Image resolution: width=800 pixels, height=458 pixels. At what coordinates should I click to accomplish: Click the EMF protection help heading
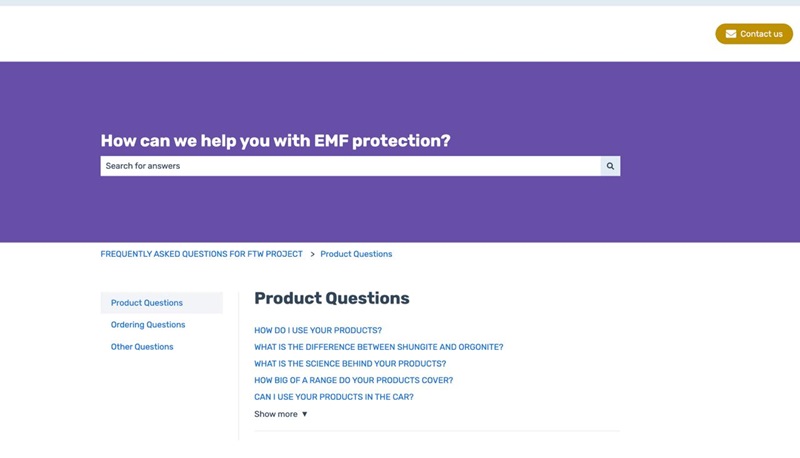tap(276, 140)
